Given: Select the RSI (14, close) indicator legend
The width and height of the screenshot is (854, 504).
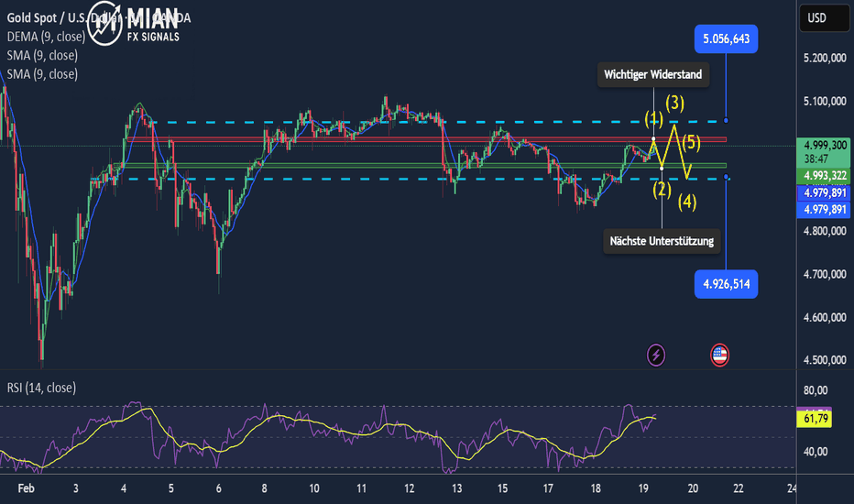Looking at the screenshot, I should click(41, 388).
